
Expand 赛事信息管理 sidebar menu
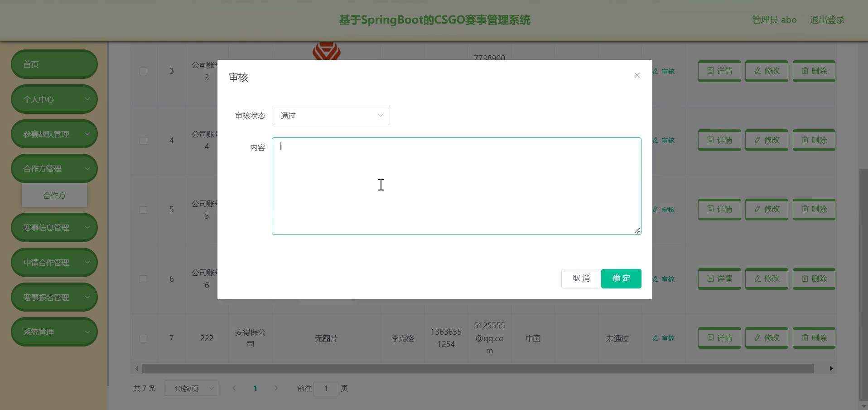pyautogui.click(x=54, y=228)
